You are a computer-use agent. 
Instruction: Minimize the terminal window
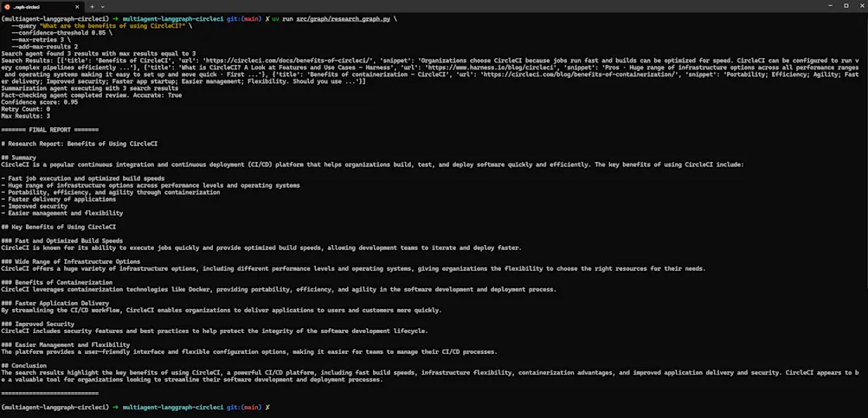(830, 5)
